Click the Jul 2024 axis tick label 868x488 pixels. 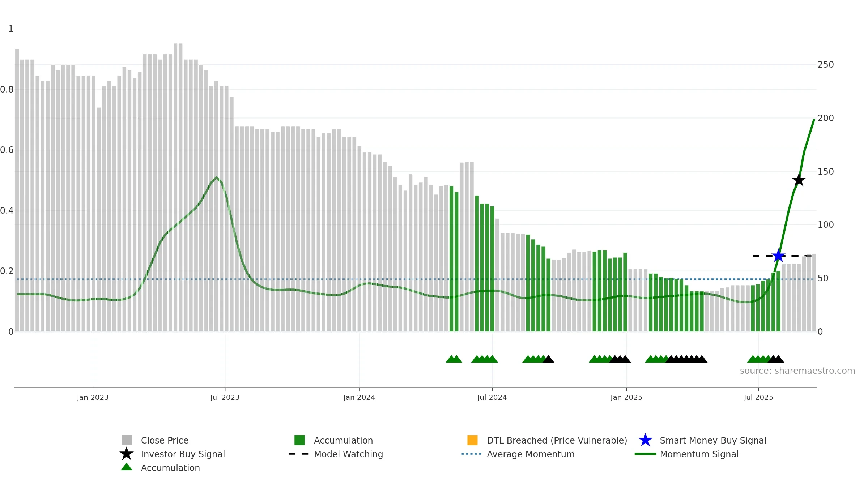(492, 398)
